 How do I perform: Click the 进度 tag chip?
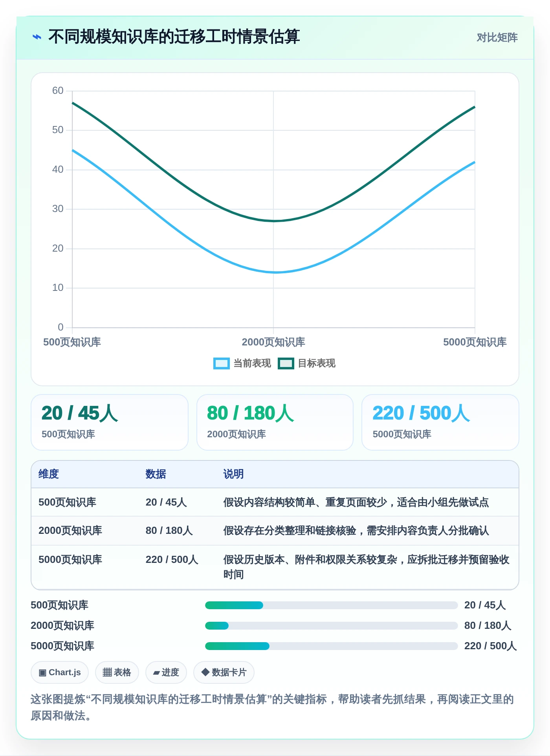pos(166,672)
